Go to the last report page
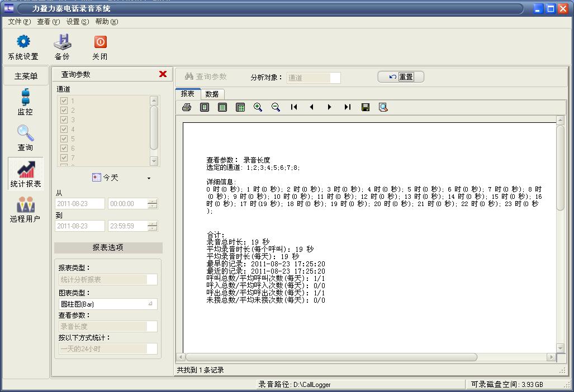 pos(347,107)
